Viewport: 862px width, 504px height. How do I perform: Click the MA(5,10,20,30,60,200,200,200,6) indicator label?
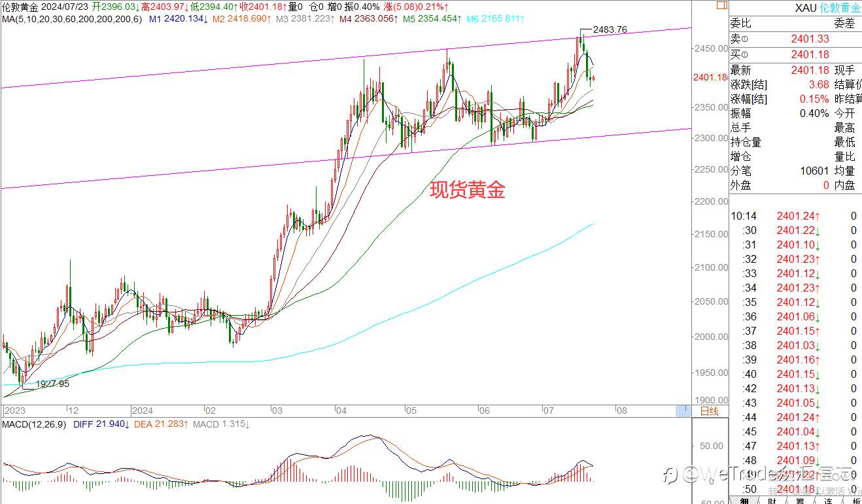(x=72, y=18)
